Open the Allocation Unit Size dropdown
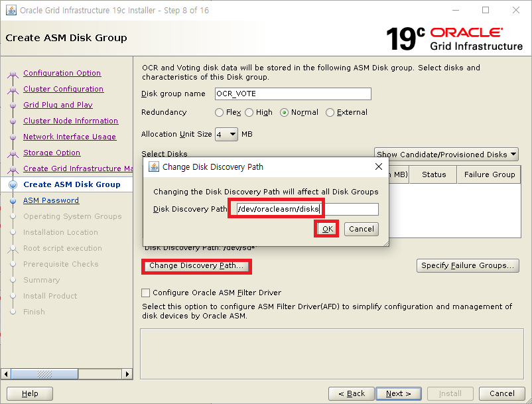This screenshot has height=404, width=532. [226, 134]
